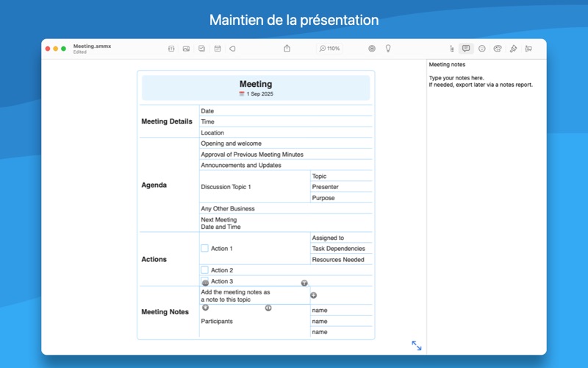Select 'Any Other Business' row
Screen dimensions: 588x368
pos(286,208)
